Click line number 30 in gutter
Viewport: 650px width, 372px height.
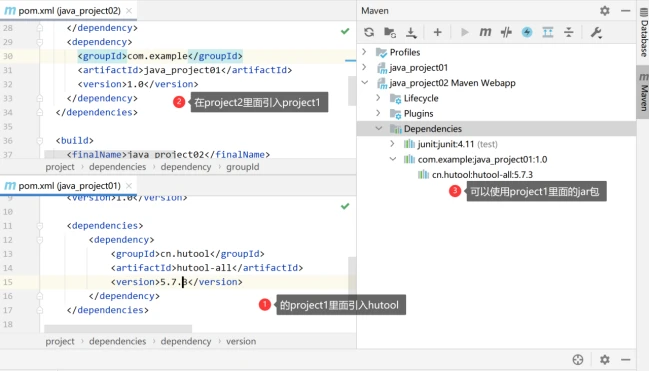coord(8,56)
